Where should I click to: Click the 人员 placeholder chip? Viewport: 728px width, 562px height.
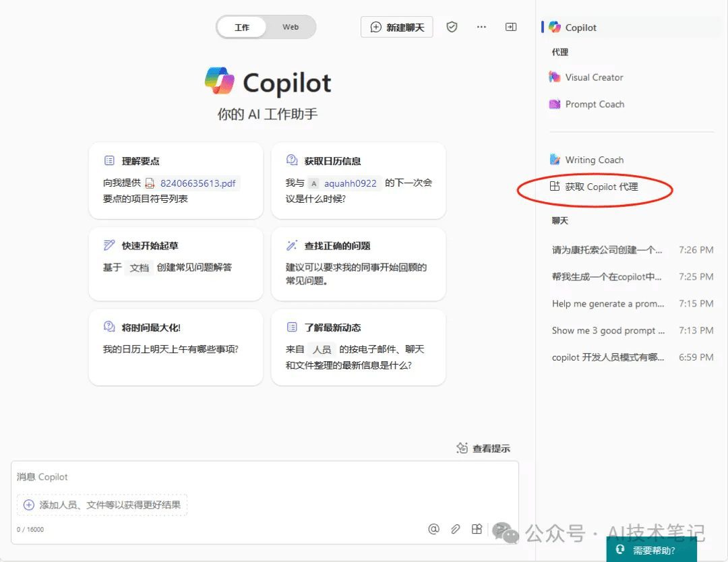tap(322, 350)
